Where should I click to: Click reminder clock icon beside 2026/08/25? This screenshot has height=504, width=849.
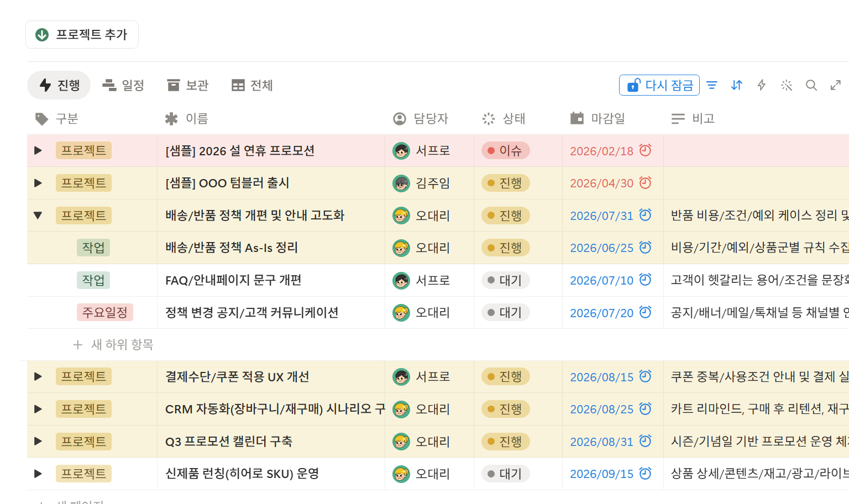[x=645, y=408]
